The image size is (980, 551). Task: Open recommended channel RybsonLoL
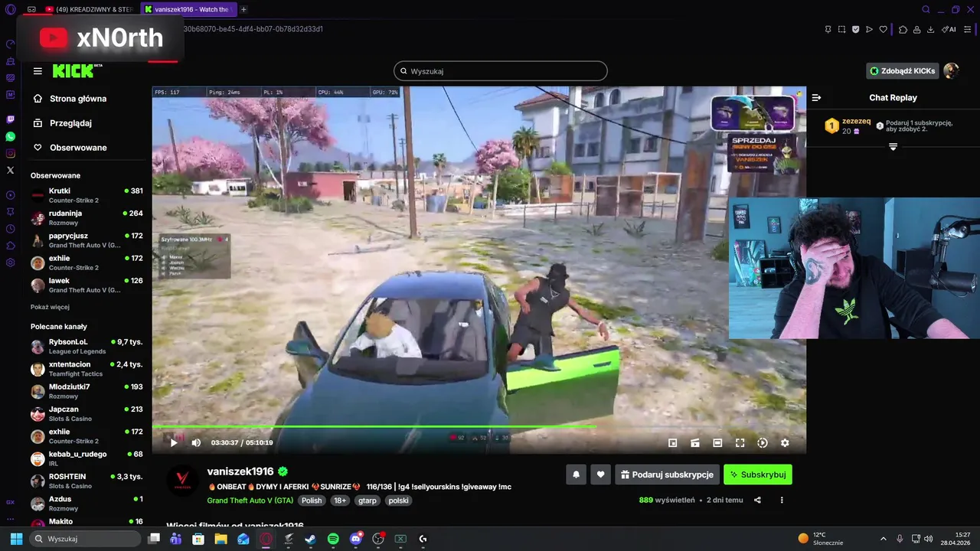tap(87, 346)
